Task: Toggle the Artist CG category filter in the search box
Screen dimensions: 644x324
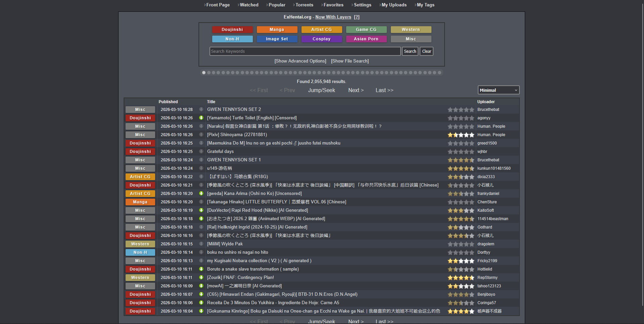Action: coord(322,30)
